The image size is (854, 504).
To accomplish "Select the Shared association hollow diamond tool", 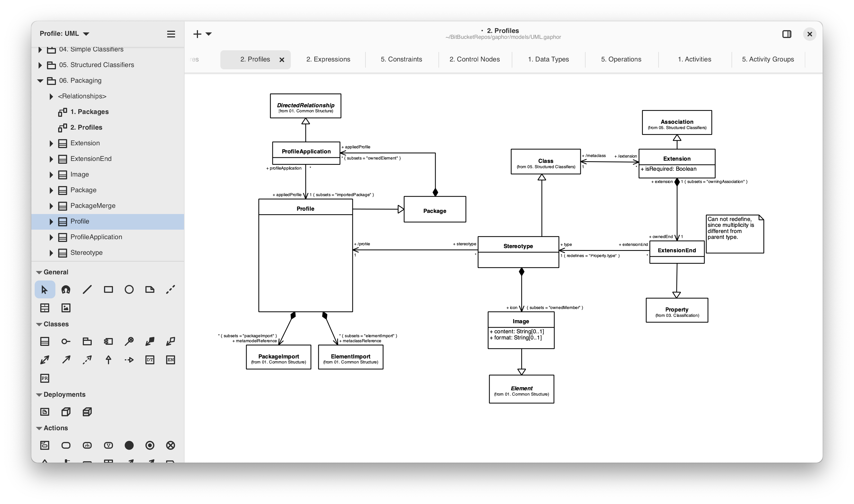I will (x=171, y=342).
